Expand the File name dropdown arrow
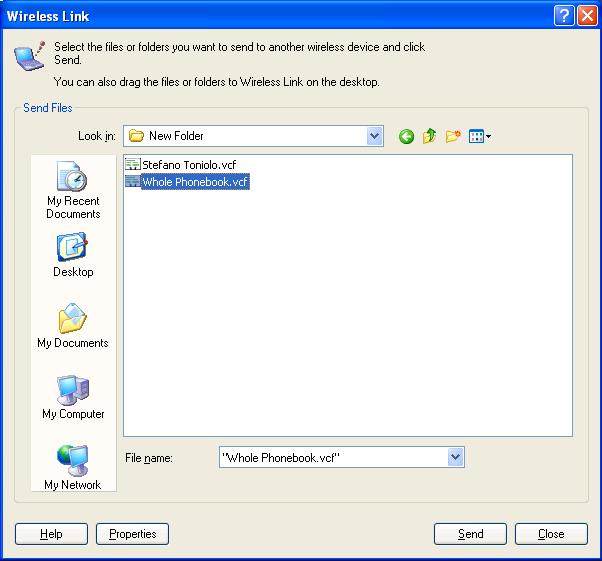The image size is (602, 561). 455,457
